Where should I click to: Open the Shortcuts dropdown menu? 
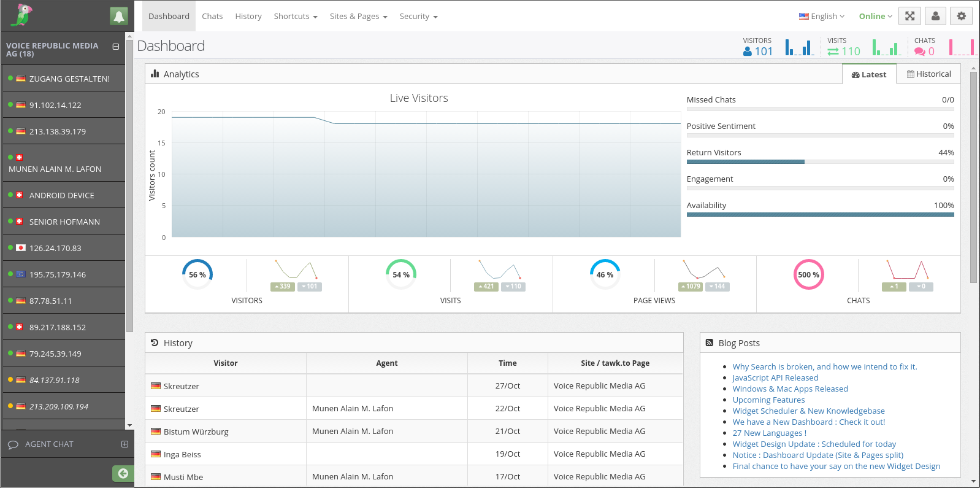pos(296,17)
